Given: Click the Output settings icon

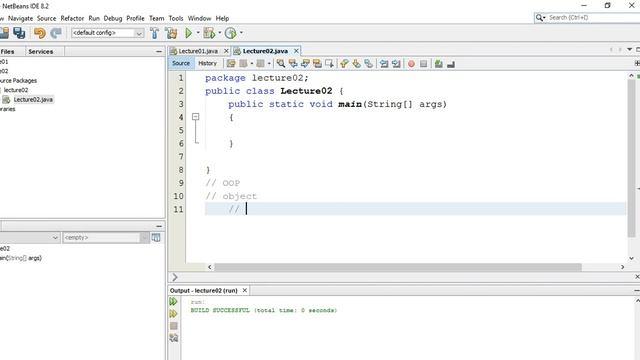Looking at the screenshot, I should coord(173,338).
